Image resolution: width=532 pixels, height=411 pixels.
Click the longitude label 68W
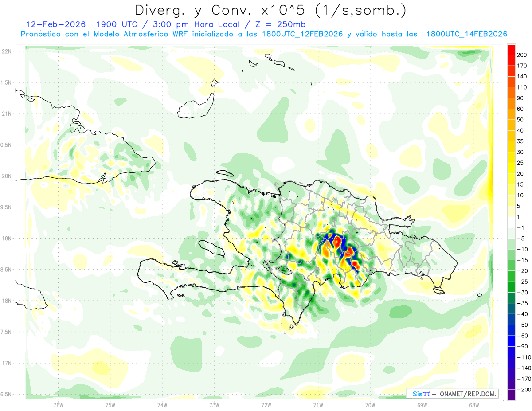click(x=474, y=405)
